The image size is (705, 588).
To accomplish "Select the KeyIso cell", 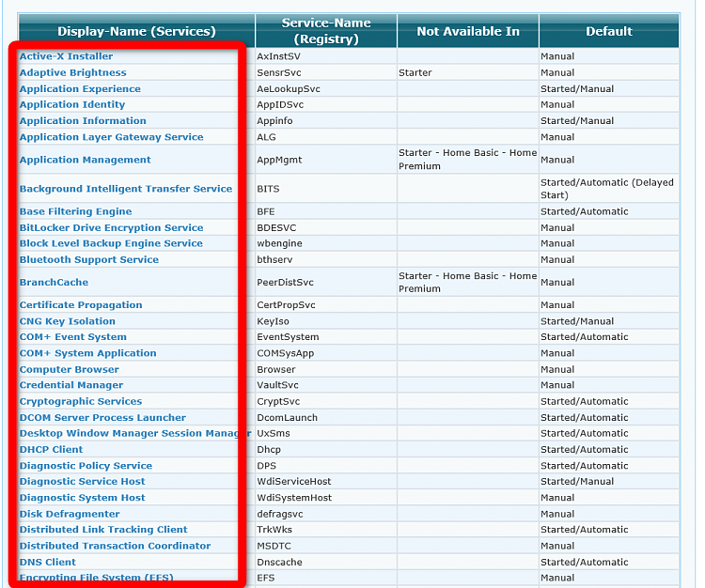I will (326, 320).
